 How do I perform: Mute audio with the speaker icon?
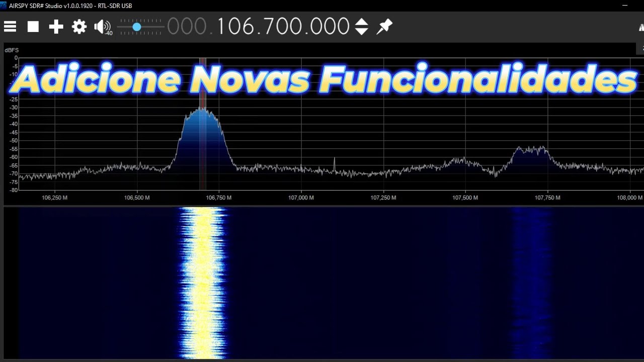click(102, 27)
